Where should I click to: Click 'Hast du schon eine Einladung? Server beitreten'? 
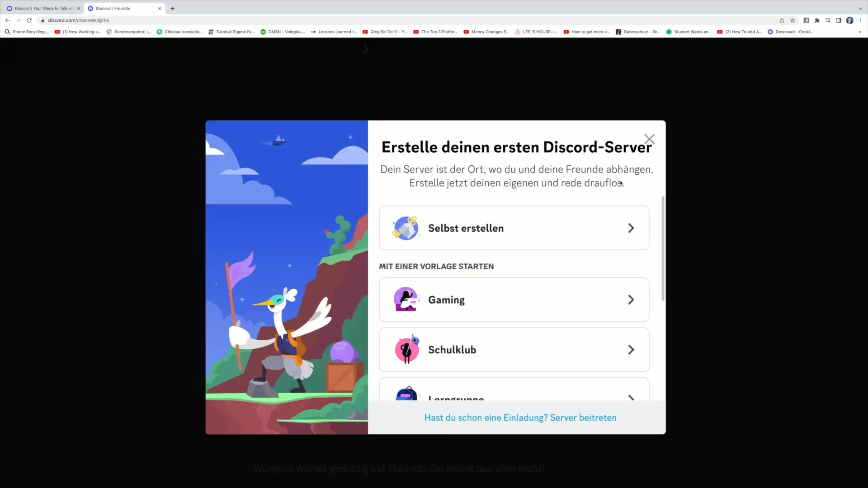click(x=520, y=417)
